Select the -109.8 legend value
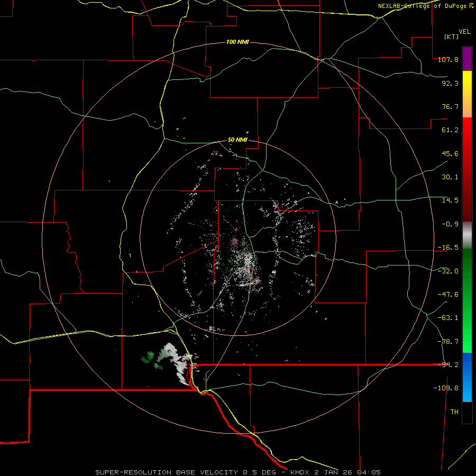Viewport: 476px width, 476px height. tap(446, 388)
